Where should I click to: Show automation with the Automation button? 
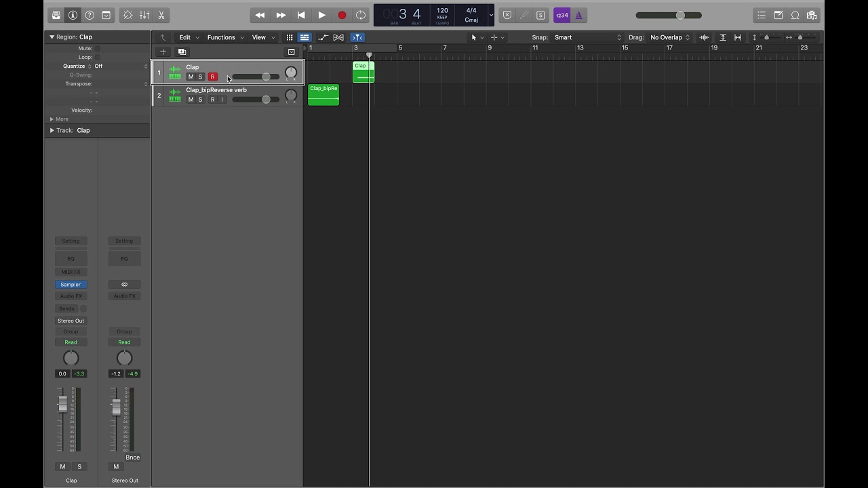pos(323,37)
